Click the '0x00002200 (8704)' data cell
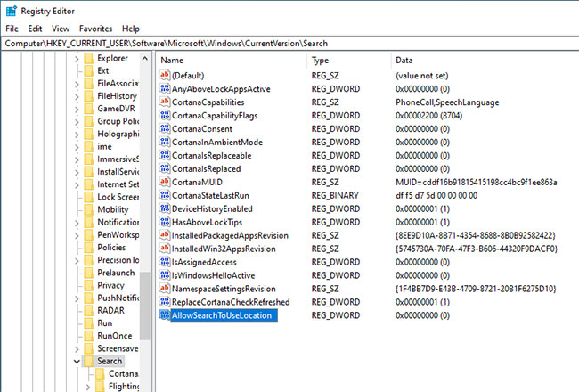 click(x=428, y=115)
